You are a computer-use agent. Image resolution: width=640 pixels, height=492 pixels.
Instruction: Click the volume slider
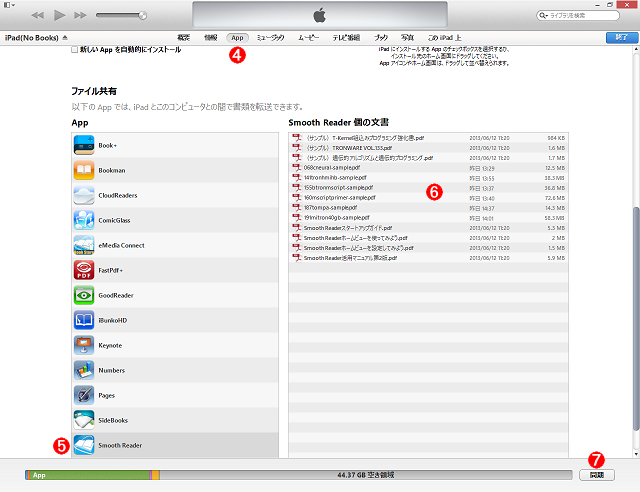pyautogui.click(x=121, y=16)
